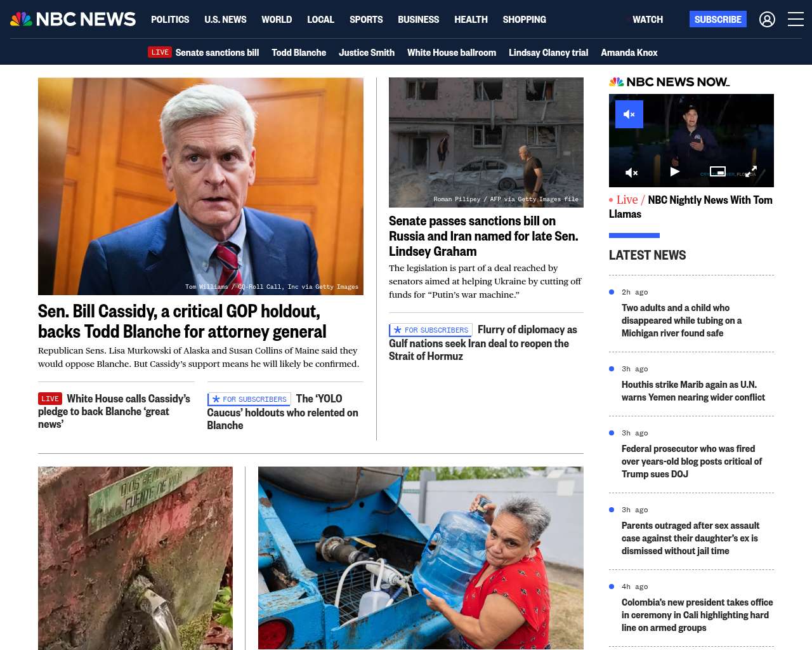Select the Local menu item
The height and width of the screenshot is (650, 812).
pyautogui.click(x=320, y=20)
